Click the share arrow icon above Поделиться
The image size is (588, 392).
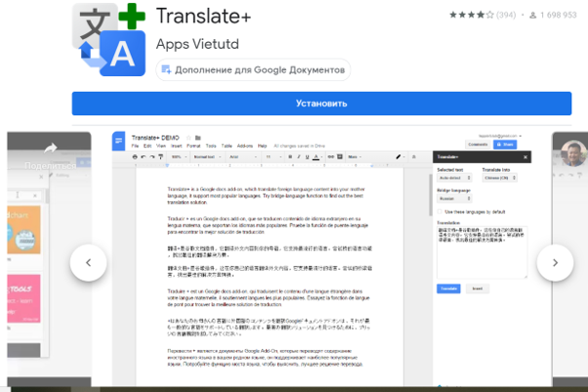51,149
